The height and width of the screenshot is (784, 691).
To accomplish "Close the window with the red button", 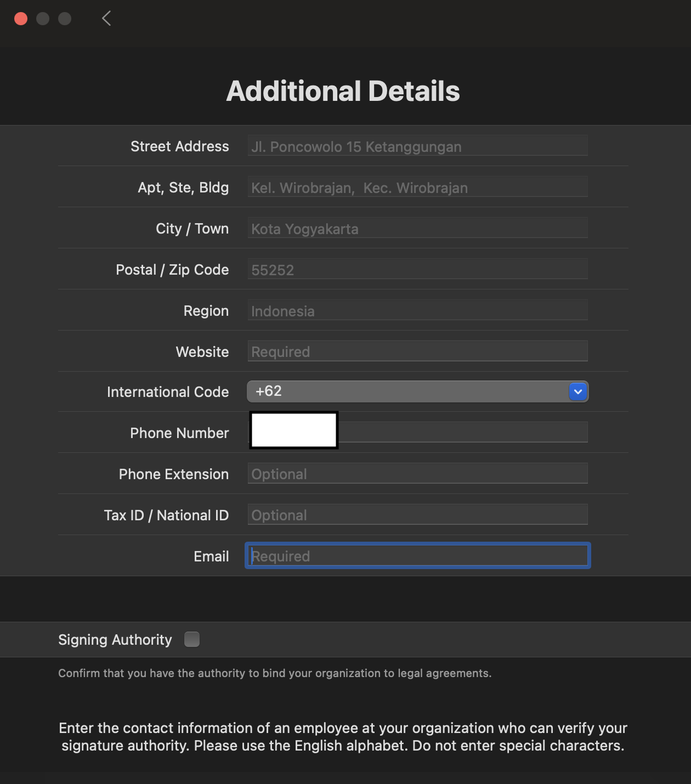I will [x=21, y=19].
